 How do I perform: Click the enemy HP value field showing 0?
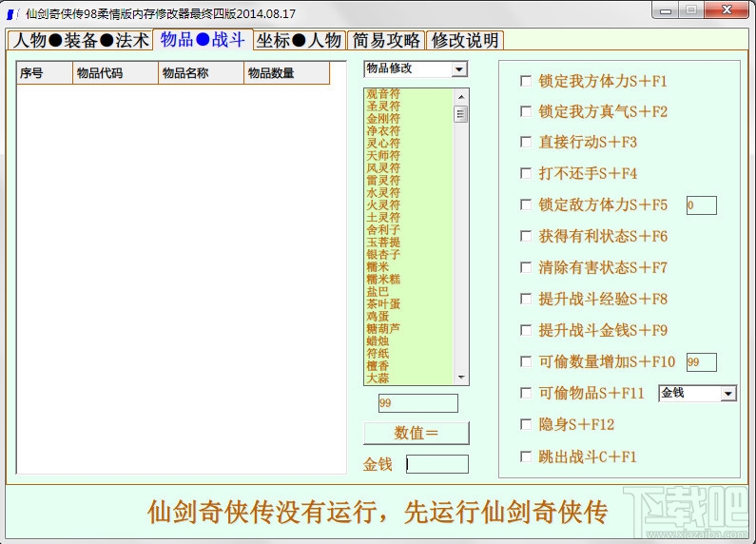(702, 205)
